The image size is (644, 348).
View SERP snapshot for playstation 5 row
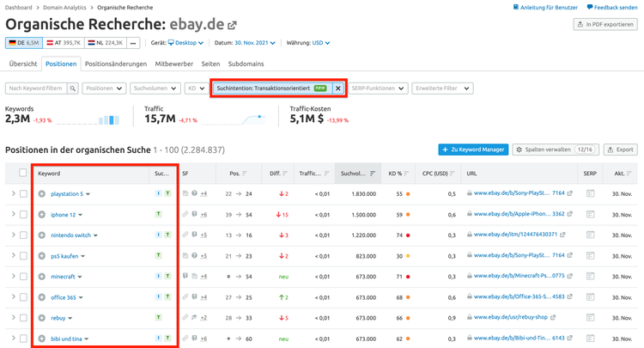point(590,193)
